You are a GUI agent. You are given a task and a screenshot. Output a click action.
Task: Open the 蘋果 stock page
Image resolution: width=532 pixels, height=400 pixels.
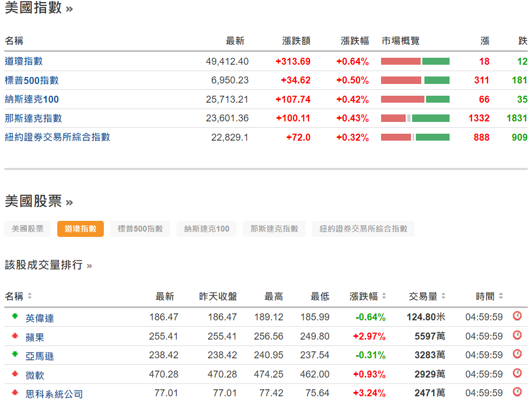pyautogui.click(x=34, y=335)
